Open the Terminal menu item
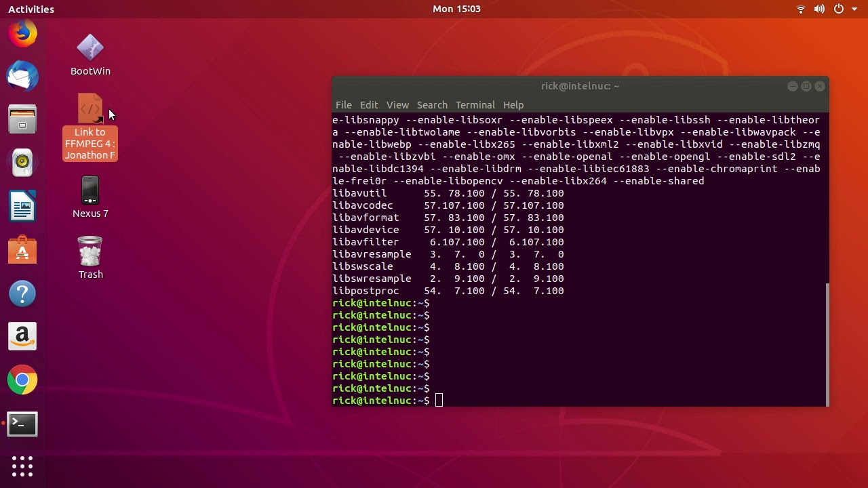868x488 pixels. point(475,105)
